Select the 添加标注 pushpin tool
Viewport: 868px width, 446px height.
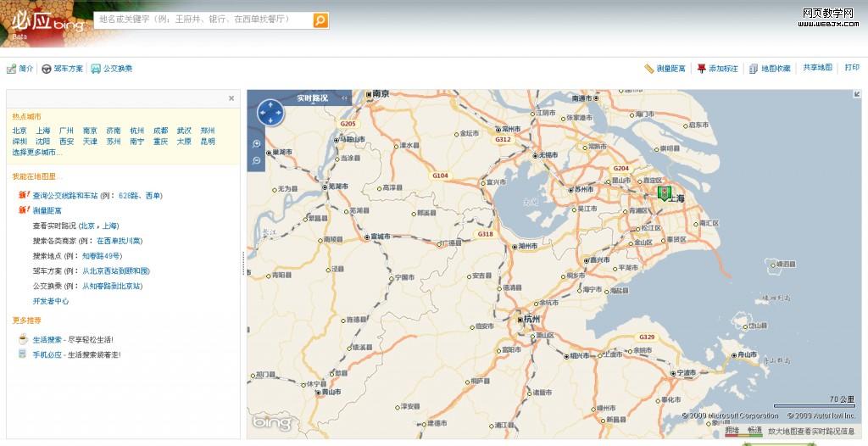pos(717,69)
